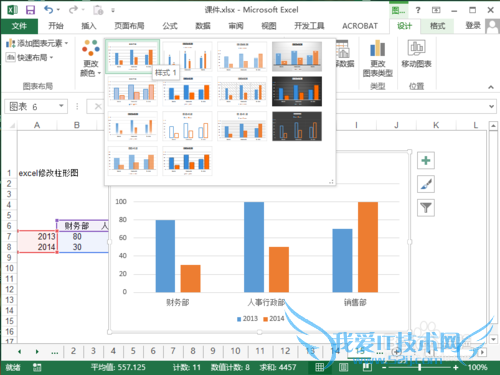Open Chart Styles paintbrush button

(426, 184)
